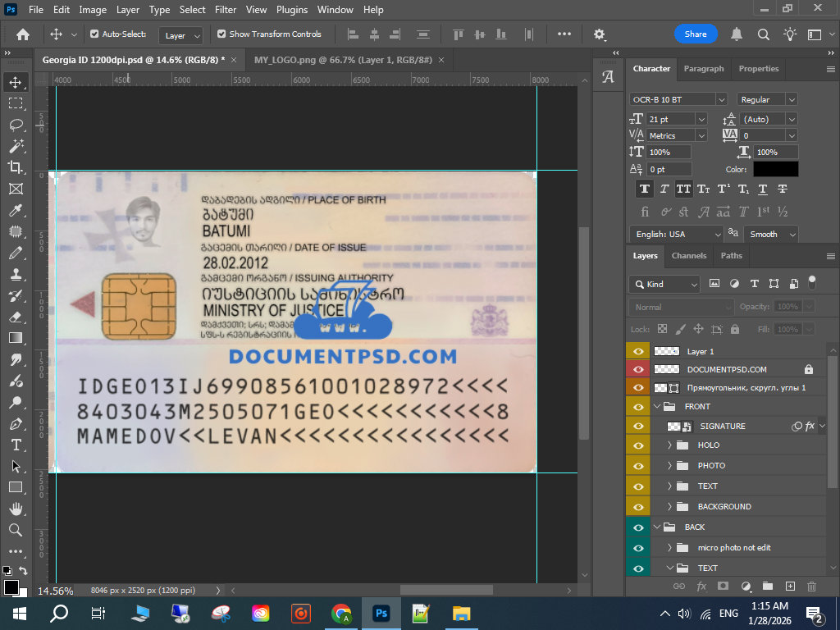
Task: Activate the Lasso tool
Action: click(x=16, y=125)
